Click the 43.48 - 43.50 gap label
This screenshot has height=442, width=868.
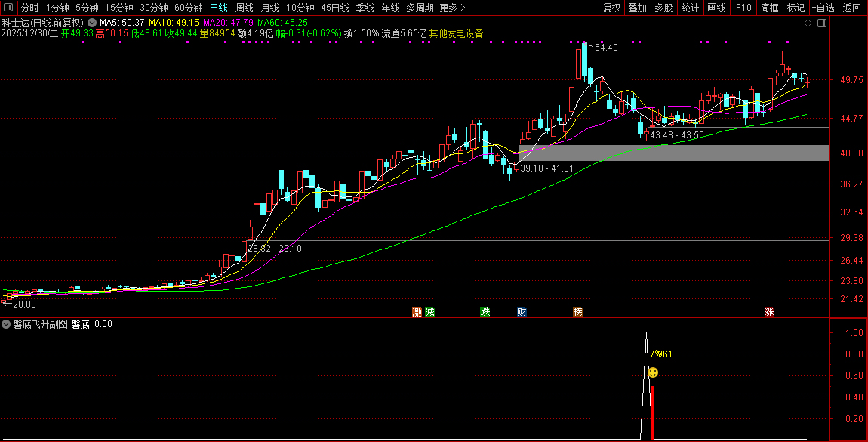click(677, 135)
